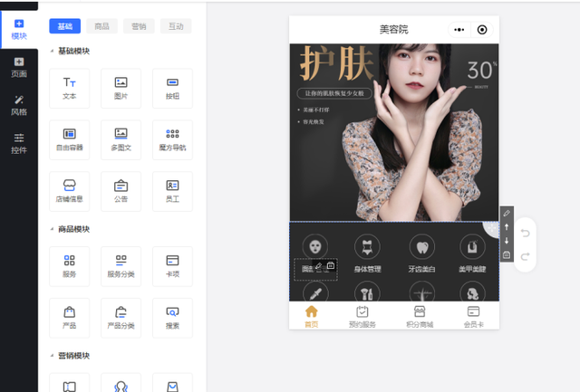Add the 服务 service module
This screenshot has height=392, width=580.
(69, 266)
